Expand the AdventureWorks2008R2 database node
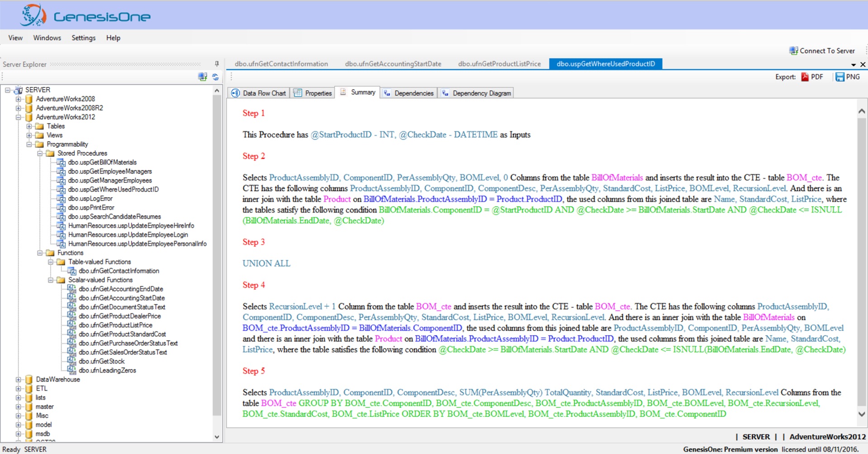This screenshot has width=868, height=454. [18, 108]
